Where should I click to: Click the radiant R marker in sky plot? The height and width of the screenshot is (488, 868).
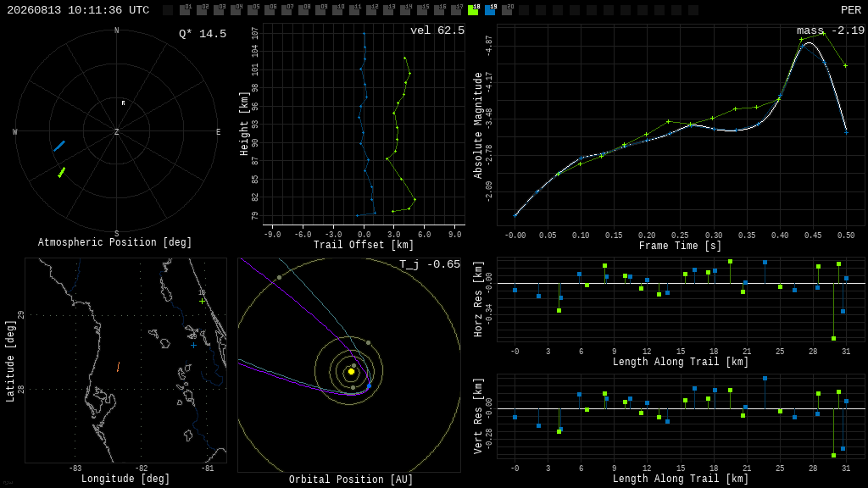124,103
